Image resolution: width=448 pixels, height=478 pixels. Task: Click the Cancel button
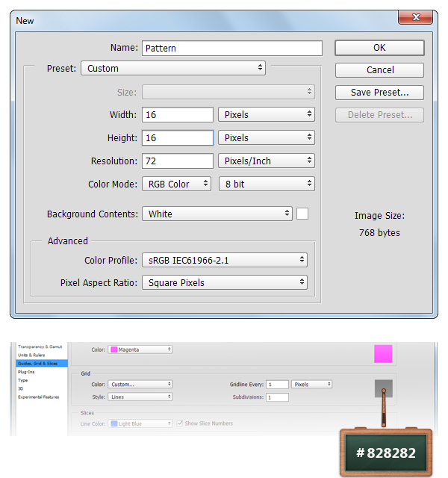point(379,70)
